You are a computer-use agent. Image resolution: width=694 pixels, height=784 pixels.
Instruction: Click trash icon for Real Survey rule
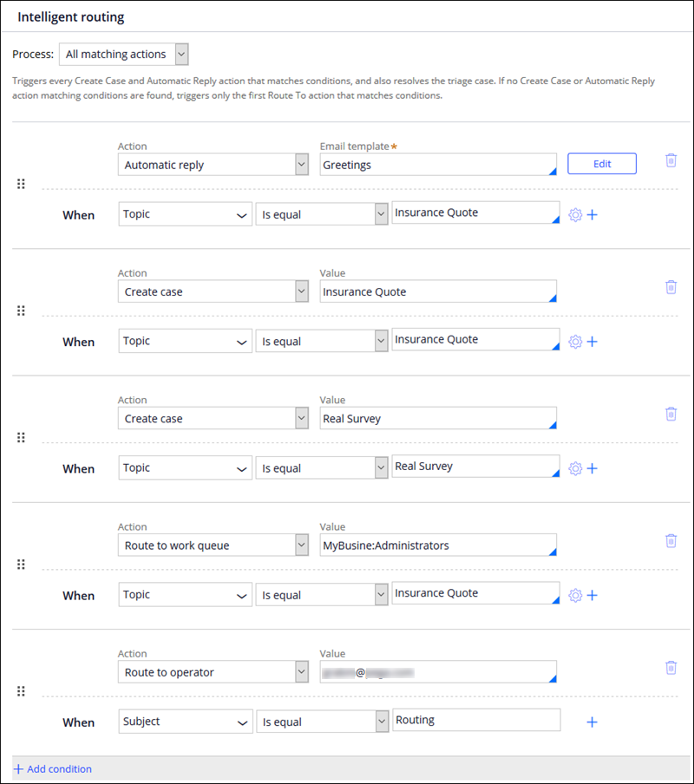click(x=671, y=414)
